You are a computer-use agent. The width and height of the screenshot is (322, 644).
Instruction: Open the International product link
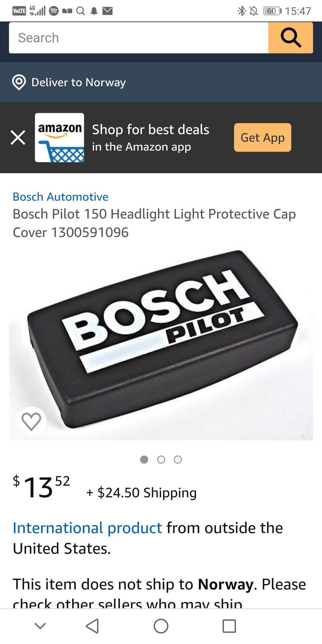tap(87, 528)
